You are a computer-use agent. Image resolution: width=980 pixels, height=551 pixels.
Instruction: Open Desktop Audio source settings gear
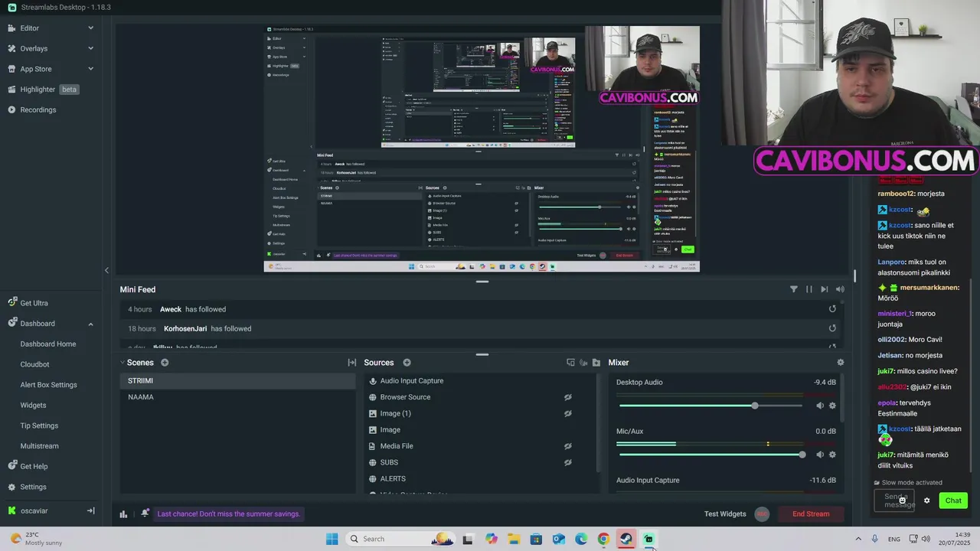coord(832,406)
